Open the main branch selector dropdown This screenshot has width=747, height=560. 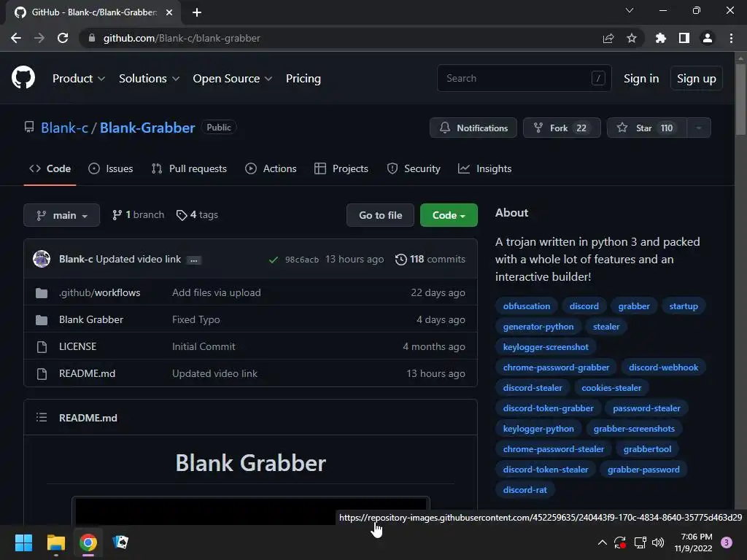pos(61,215)
